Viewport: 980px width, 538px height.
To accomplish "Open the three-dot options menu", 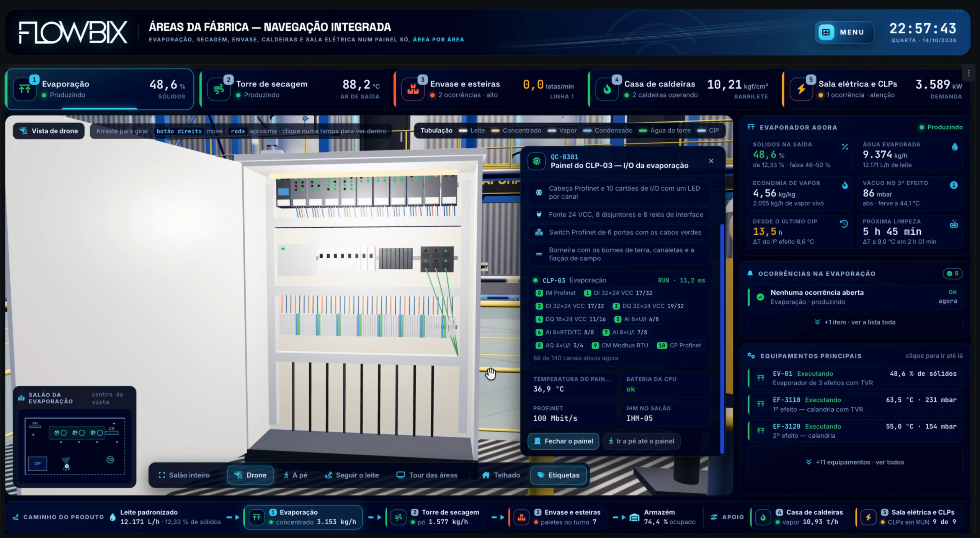I will click(969, 73).
